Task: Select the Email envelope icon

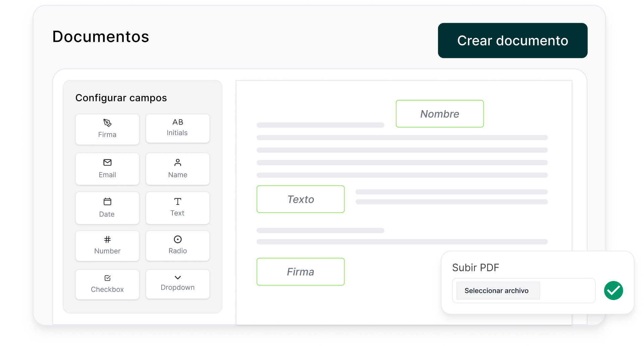Action: [107, 162]
